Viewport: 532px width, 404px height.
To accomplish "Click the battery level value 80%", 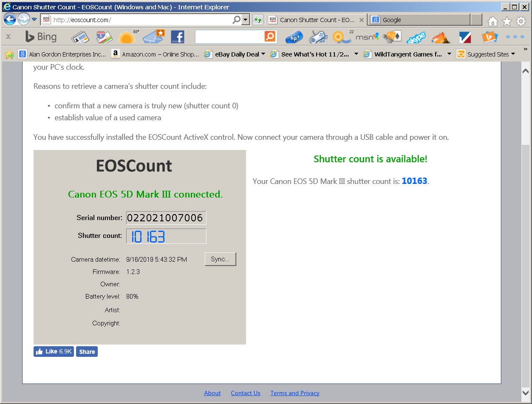I will [x=132, y=297].
